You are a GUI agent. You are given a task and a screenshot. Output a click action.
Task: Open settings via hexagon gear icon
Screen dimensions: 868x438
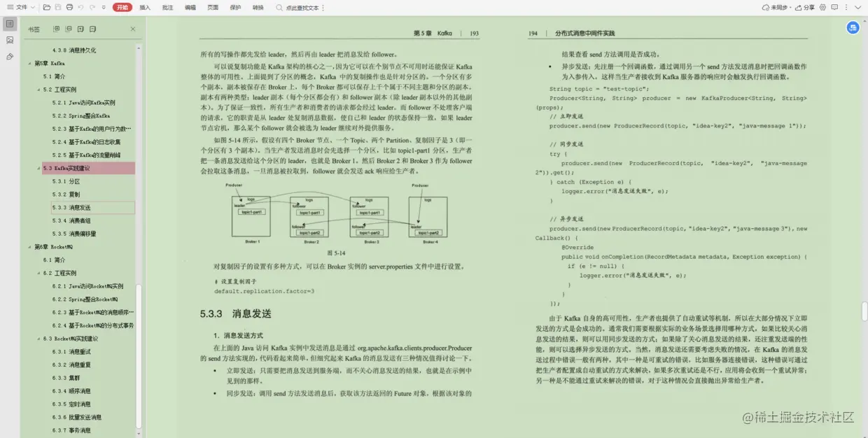coord(823,7)
